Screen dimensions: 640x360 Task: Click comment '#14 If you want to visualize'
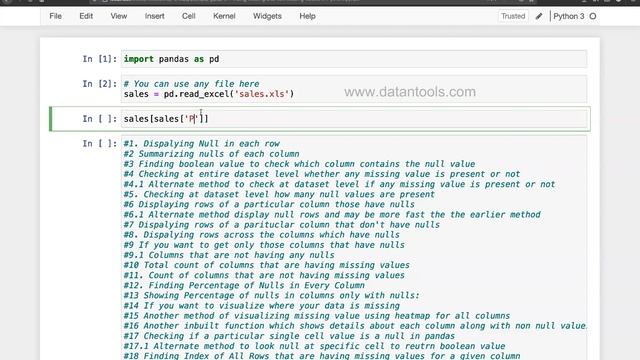pyautogui.click(x=262, y=306)
